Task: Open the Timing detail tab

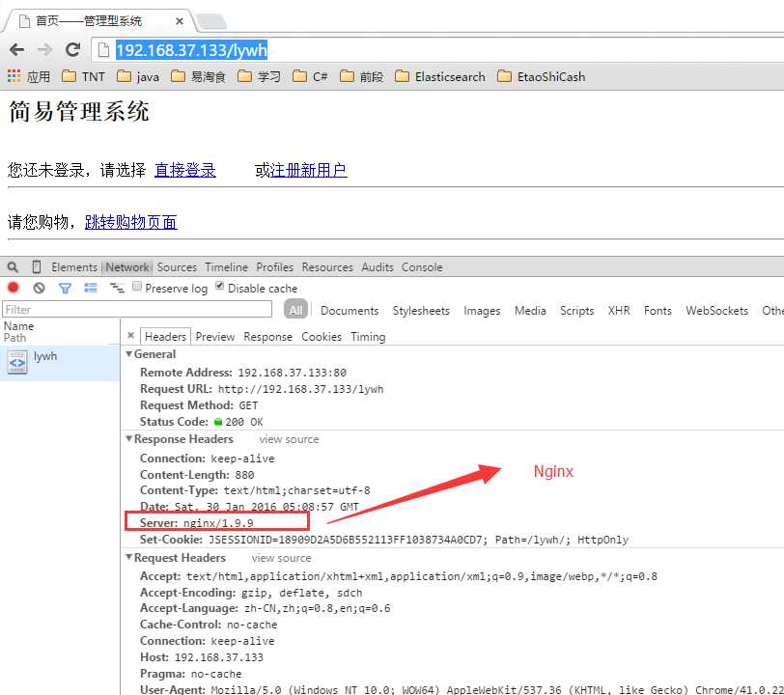Action: [368, 337]
